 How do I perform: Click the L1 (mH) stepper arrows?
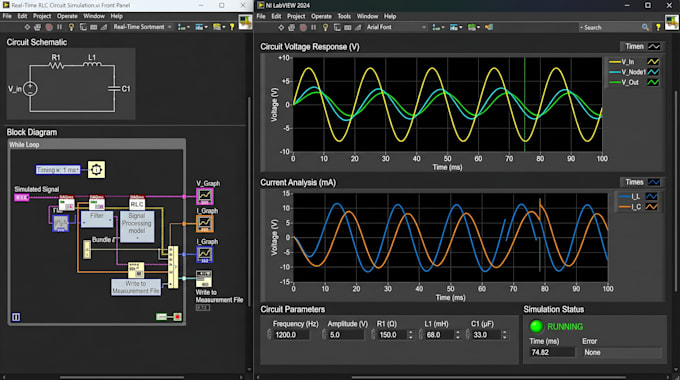(458, 335)
